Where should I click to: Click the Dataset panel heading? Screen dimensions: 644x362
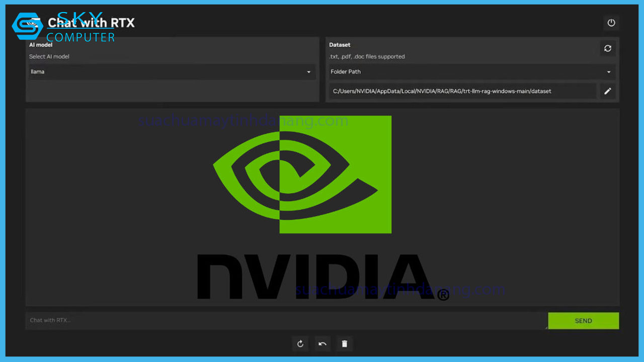tap(340, 45)
